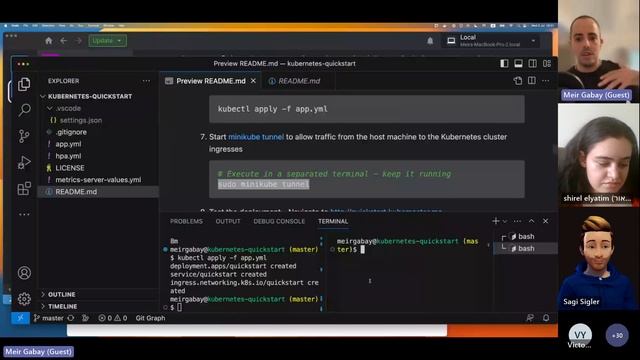Open settings.json file
Image resolution: width=640 pixels, height=360 pixels.
pos(81,120)
